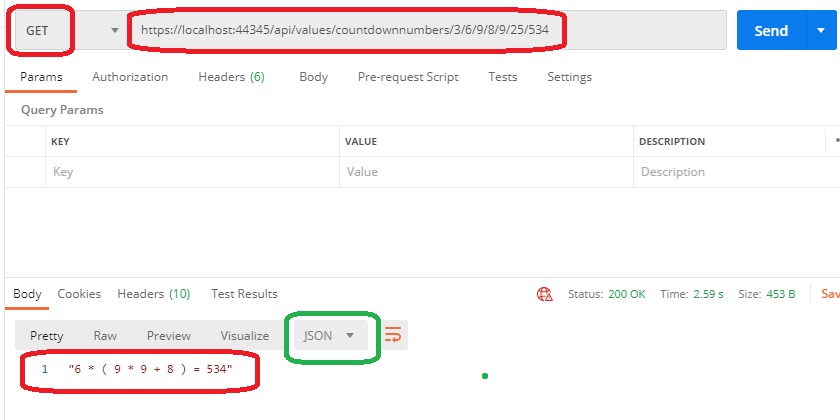The image size is (840, 420).
Task: Open the Test Results tab
Action: (244, 294)
